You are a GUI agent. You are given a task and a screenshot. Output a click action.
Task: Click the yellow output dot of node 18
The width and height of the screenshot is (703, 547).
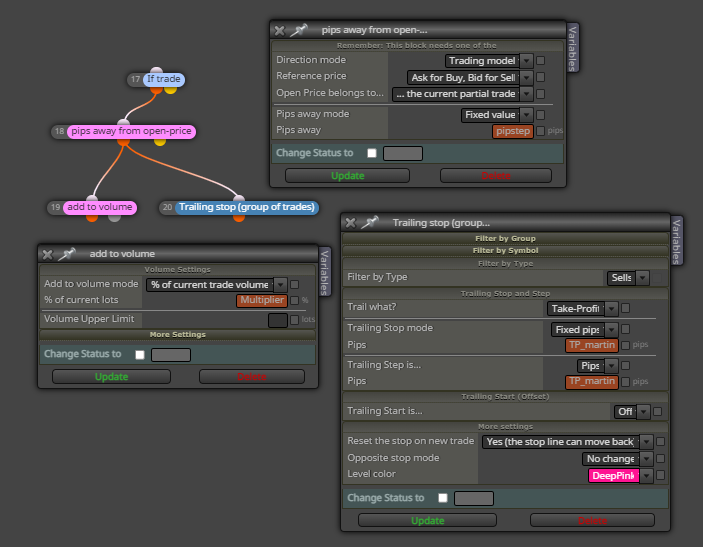pos(160,142)
